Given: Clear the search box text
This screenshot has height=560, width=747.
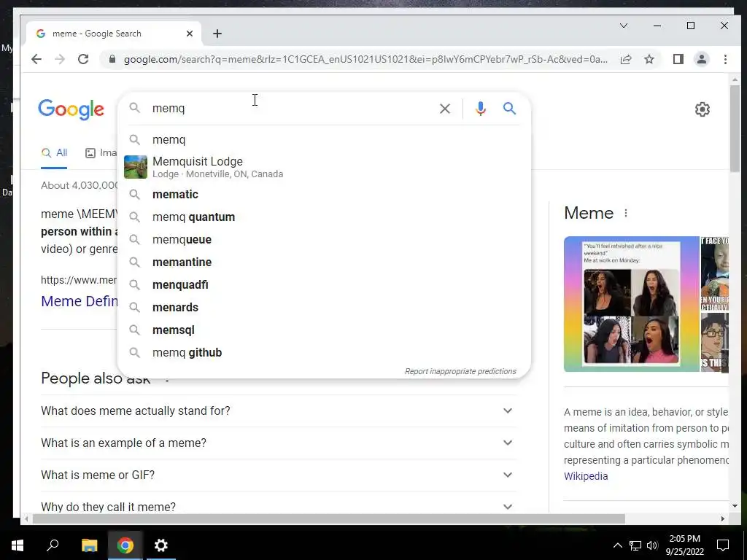Looking at the screenshot, I should 445,109.
